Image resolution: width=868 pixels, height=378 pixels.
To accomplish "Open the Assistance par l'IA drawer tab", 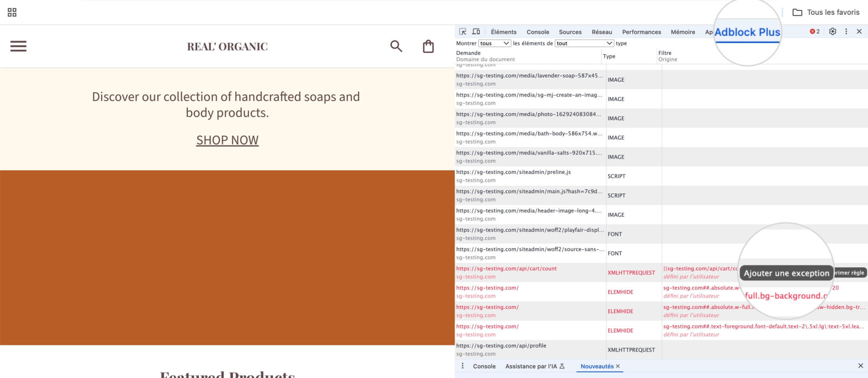I will click(x=535, y=366).
